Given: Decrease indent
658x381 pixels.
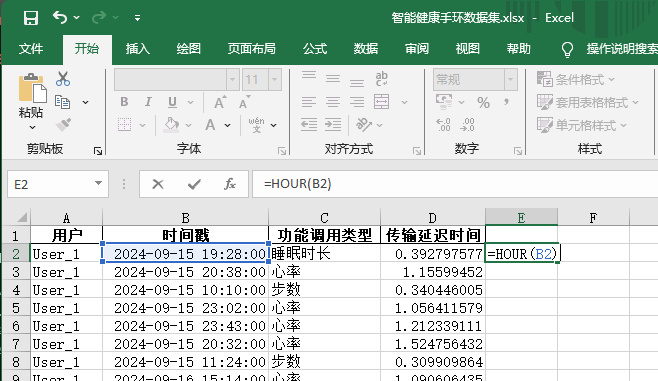Looking at the screenshot, I should (309, 125).
